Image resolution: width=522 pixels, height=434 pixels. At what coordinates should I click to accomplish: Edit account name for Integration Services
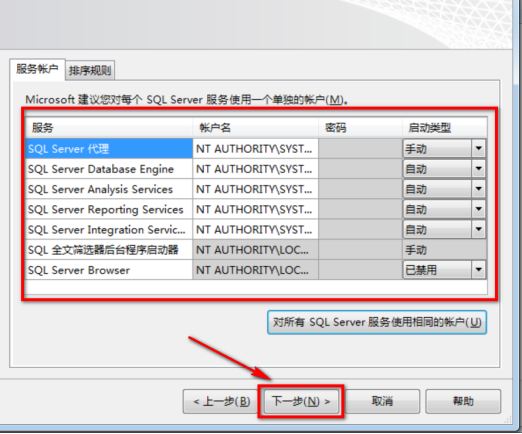(255, 230)
